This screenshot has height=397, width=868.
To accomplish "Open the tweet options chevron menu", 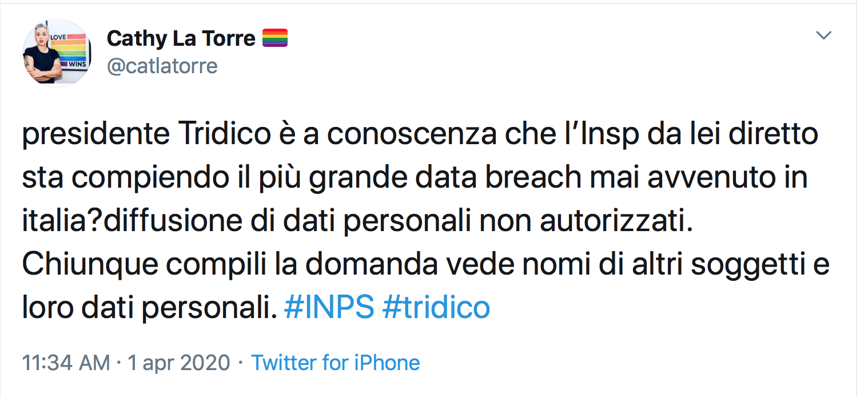I will 823,35.
